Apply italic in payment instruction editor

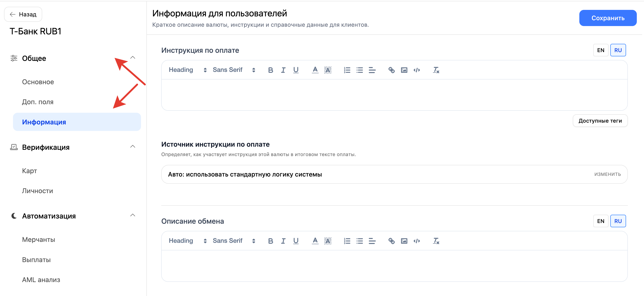click(x=283, y=70)
